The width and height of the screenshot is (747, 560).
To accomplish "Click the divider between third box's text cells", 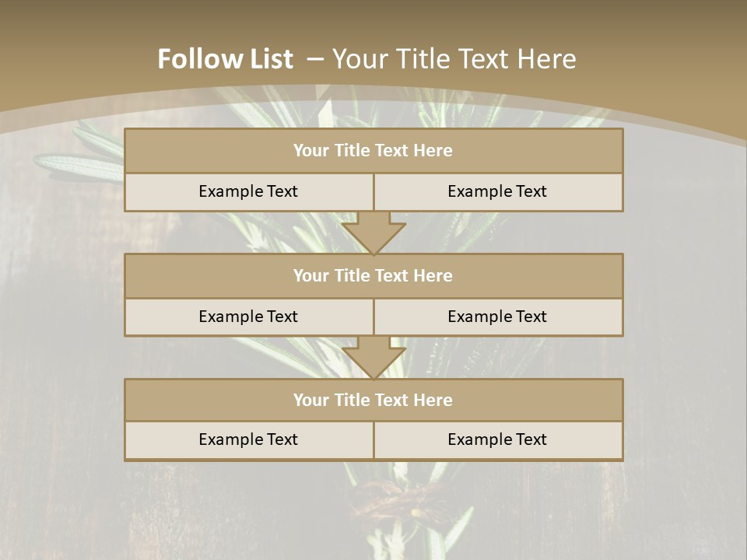I will click(x=373, y=440).
